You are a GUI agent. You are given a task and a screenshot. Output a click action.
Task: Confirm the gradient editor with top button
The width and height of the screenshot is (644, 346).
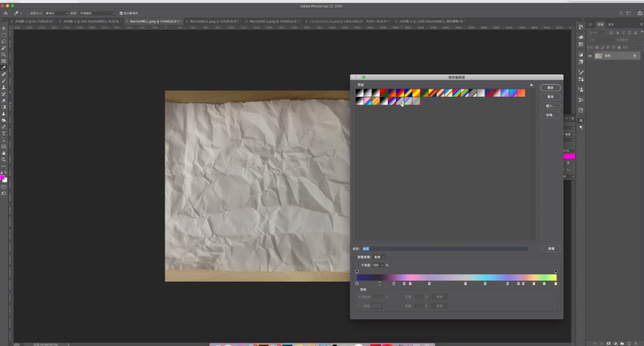(x=550, y=88)
